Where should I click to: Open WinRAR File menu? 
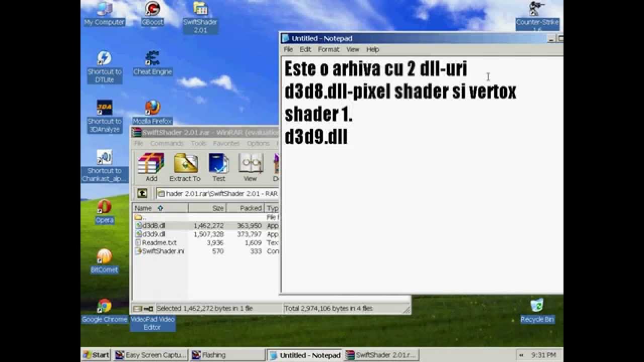tap(138, 143)
